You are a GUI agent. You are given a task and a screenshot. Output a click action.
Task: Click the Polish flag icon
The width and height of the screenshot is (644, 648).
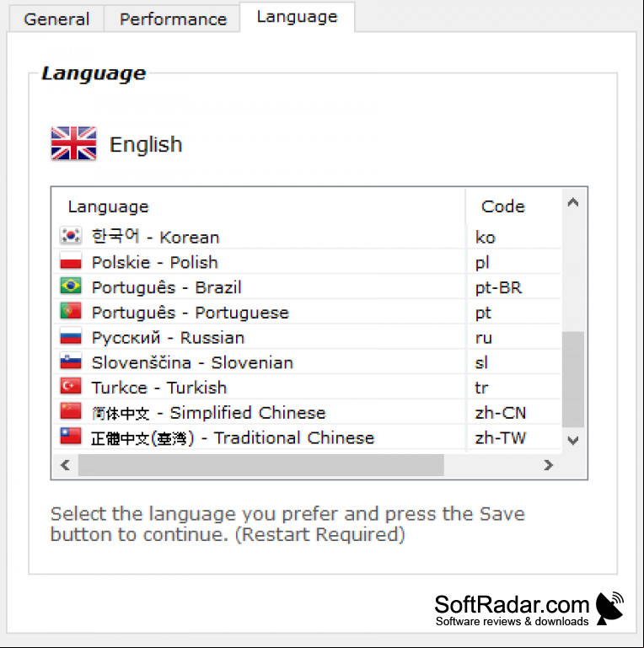coord(71,260)
